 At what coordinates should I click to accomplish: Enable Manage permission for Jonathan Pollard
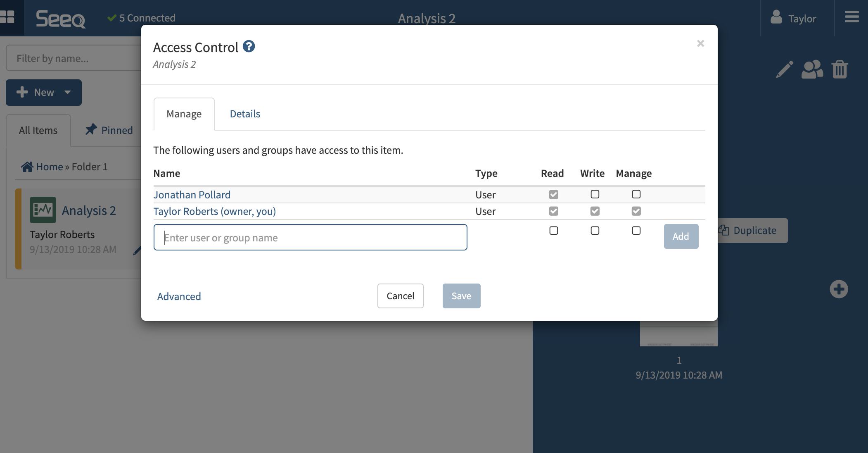636,194
